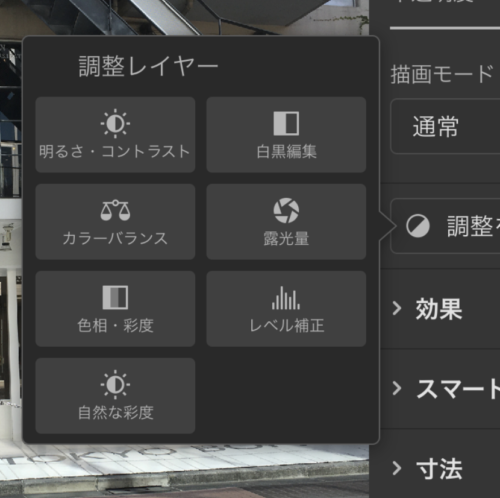Image resolution: width=500 pixels, height=498 pixels.
Task: Pick the レベル補正 label text
Action: [x=287, y=325]
